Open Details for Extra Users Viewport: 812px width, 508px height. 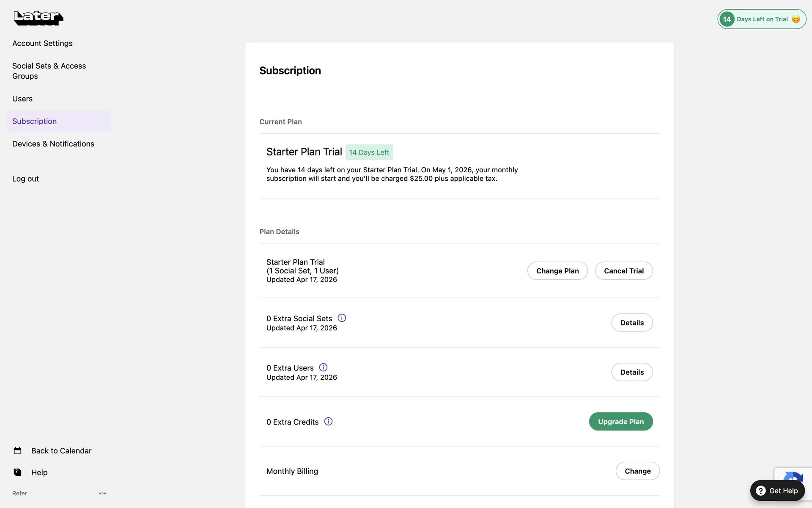click(x=632, y=372)
